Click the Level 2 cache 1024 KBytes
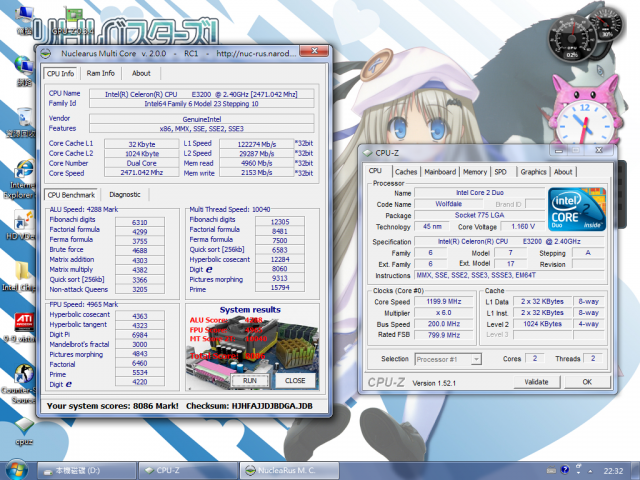This screenshot has width=640, height=480. coord(542,324)
